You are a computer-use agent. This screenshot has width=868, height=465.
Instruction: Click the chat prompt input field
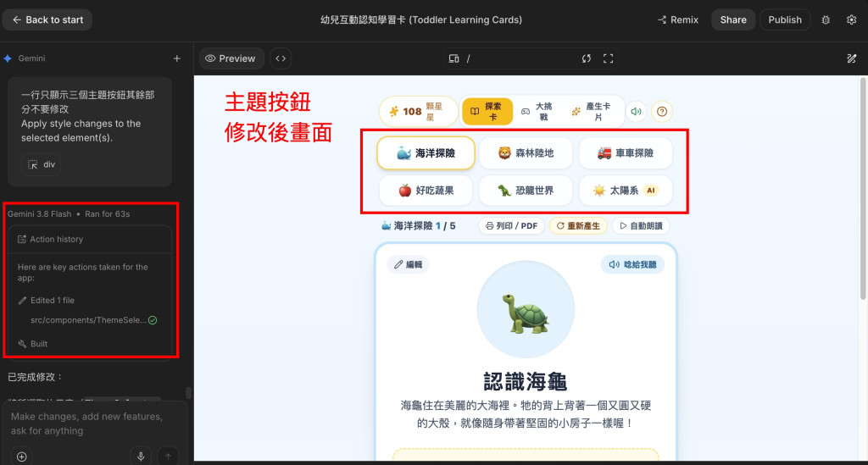(94, 424)
